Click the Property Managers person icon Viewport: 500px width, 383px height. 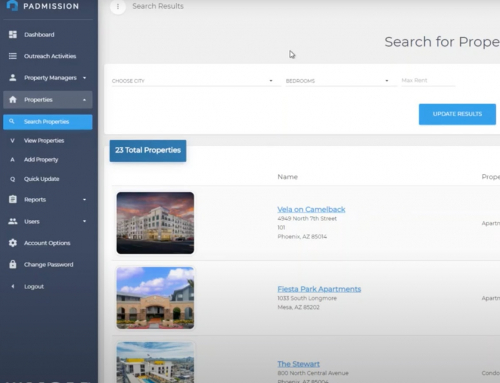tap(13, 78)
